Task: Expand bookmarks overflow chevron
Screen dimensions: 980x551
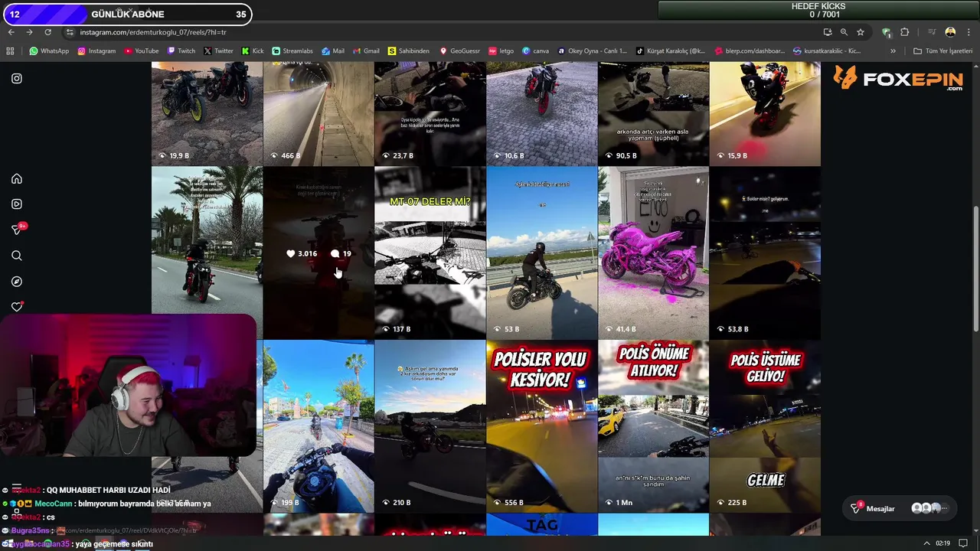Action: 893,51
